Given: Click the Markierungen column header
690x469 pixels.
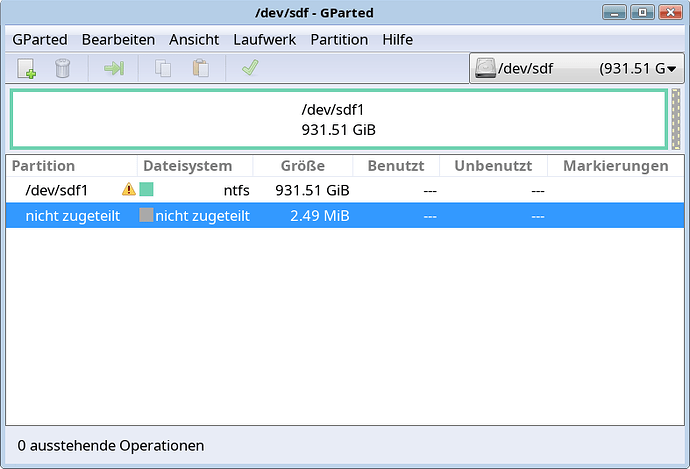Looking at the screenshot, I should point(616,166).
